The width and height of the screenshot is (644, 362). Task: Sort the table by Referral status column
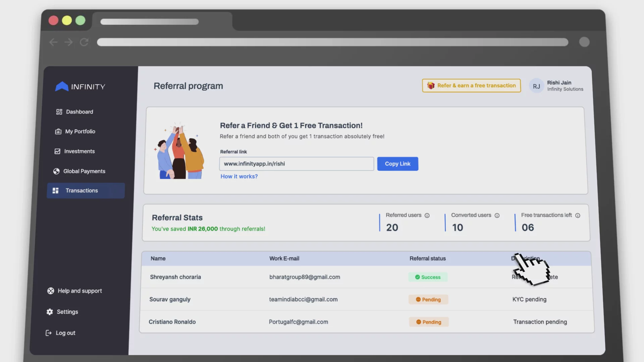(x=427, y=258)
